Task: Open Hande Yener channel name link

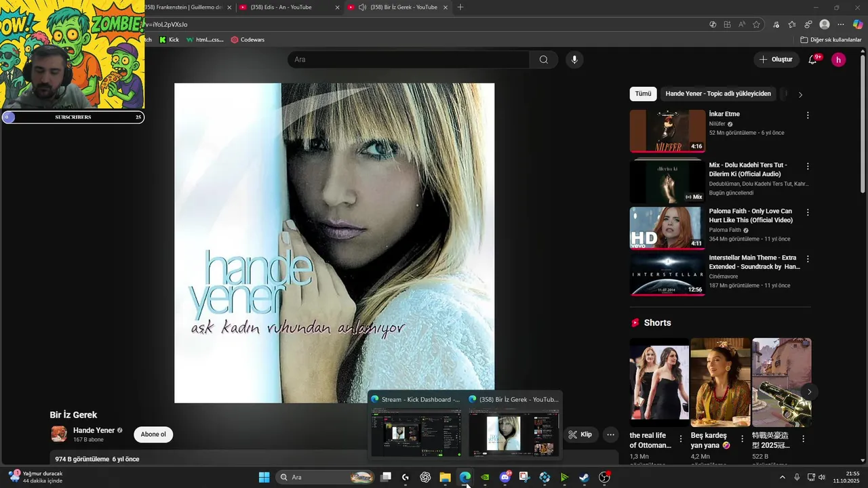Action: pos(94,430)
